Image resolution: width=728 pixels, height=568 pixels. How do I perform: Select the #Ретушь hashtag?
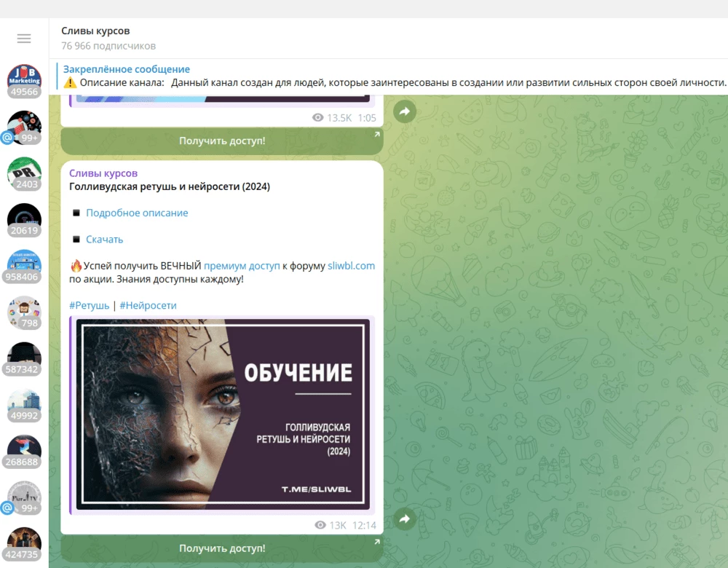[x=89, y=306]
